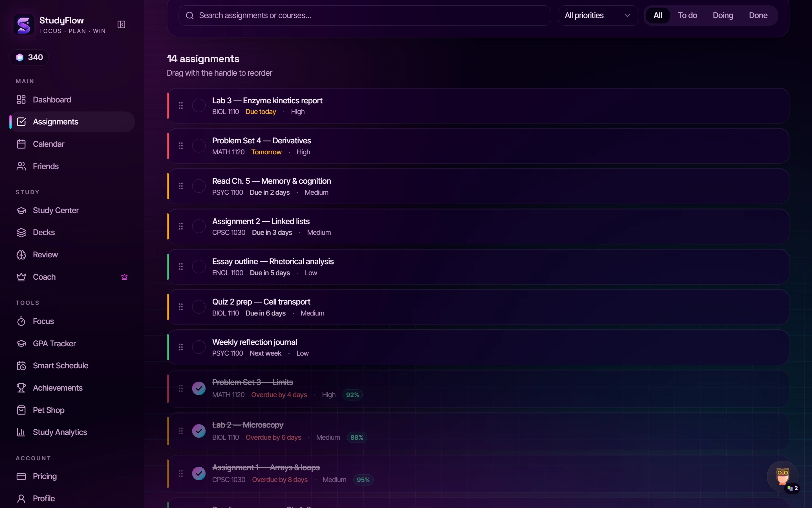Click the StudyFlow logo icon

tap(23, 25)
